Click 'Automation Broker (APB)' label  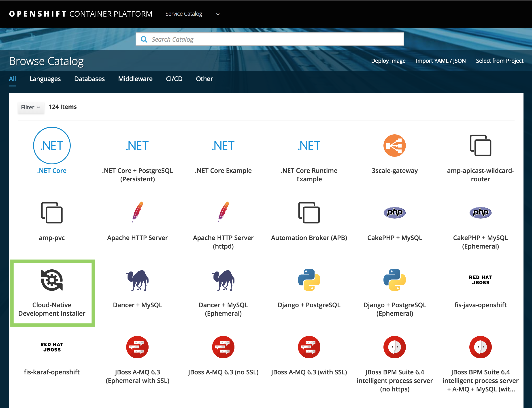[x=309, y=238]
